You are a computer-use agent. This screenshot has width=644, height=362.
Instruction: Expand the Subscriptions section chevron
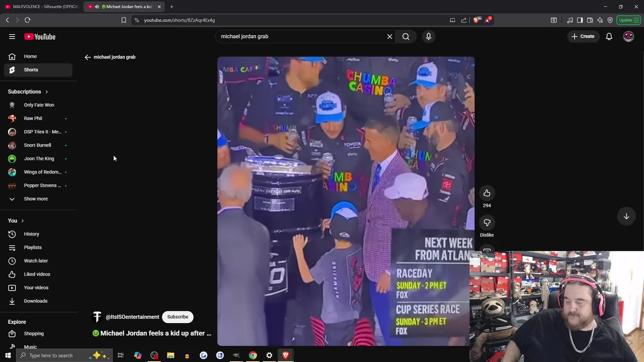point(46,92)
